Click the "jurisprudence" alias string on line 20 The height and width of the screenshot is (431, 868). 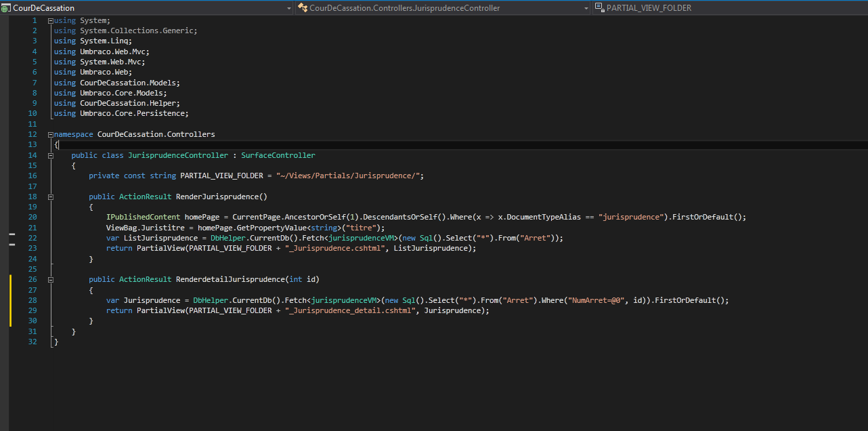coord(631,217)
